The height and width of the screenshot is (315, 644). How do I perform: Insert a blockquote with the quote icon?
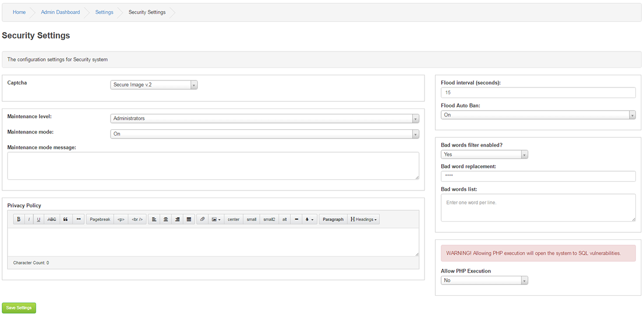point(65,219)
